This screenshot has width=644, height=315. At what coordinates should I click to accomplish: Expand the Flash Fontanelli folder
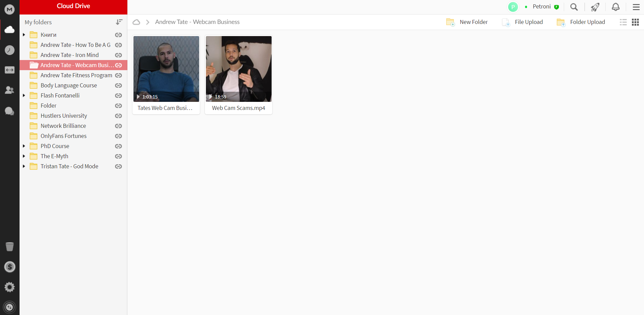pos(24,95)
